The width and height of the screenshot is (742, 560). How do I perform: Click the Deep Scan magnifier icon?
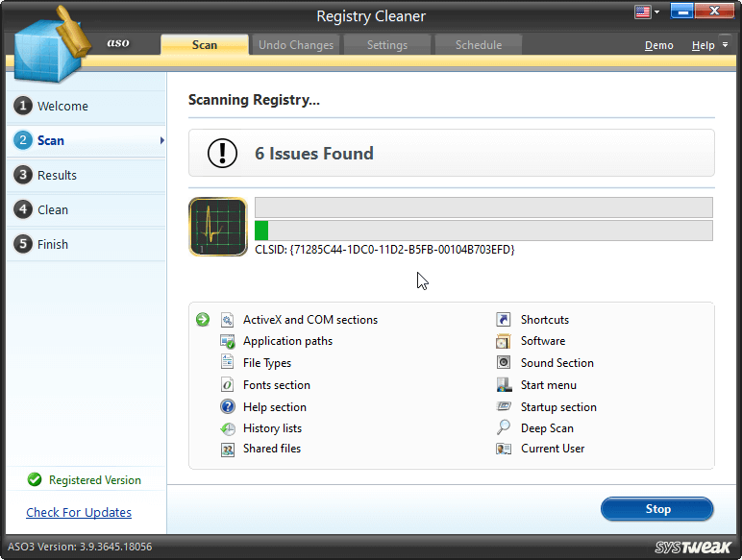504,427
